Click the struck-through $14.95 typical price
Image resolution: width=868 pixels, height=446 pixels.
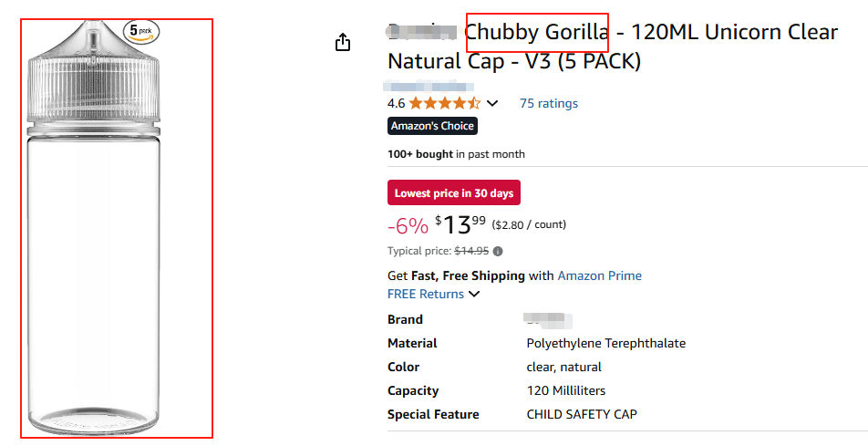click(x=471, y=251)
